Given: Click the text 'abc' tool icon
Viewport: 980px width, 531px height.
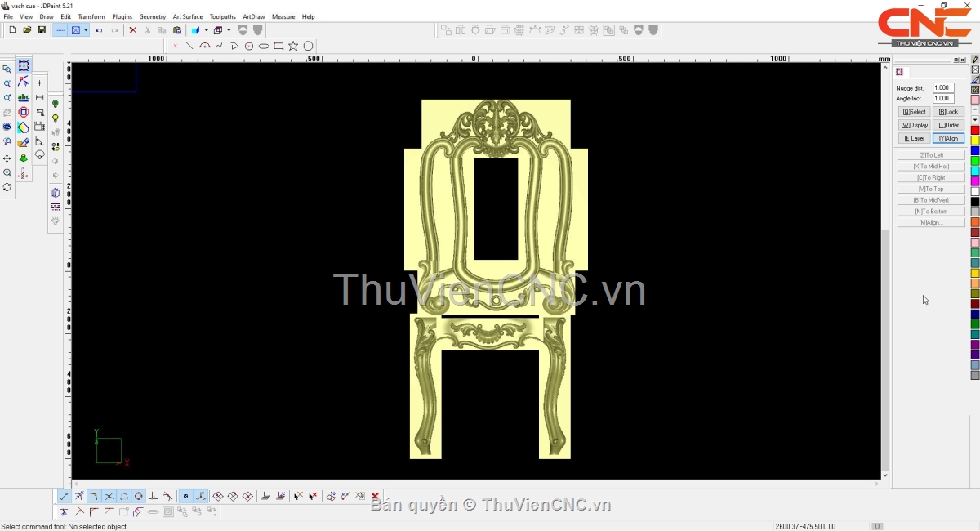Looking at the screenshot, I should pos(24,98).
